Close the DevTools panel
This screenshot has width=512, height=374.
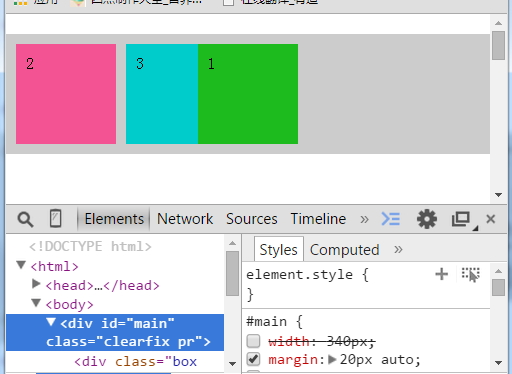tap(491, 219)
